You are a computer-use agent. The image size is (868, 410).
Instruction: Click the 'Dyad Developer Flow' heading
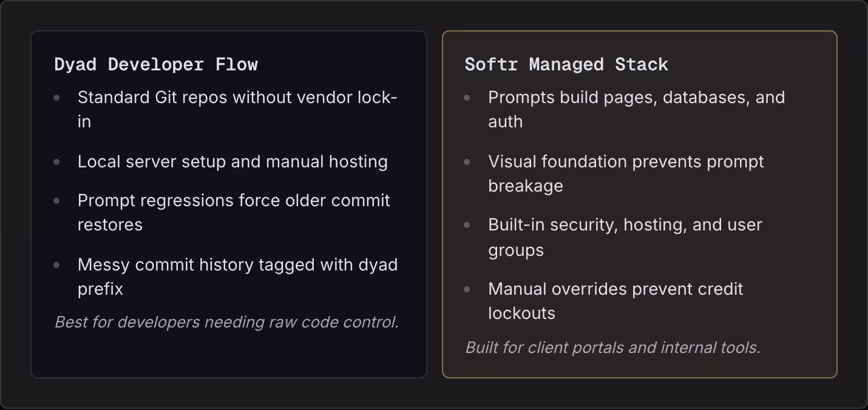click(156, 64)
